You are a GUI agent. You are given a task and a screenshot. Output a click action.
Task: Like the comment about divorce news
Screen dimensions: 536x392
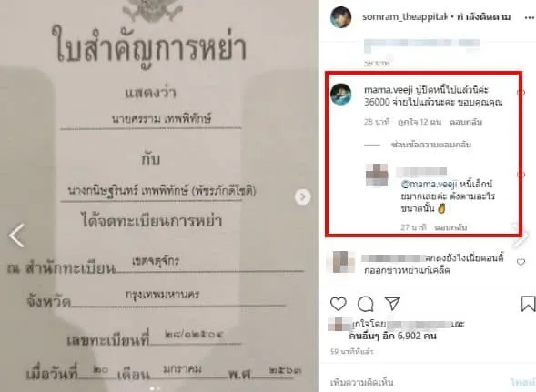521,262
